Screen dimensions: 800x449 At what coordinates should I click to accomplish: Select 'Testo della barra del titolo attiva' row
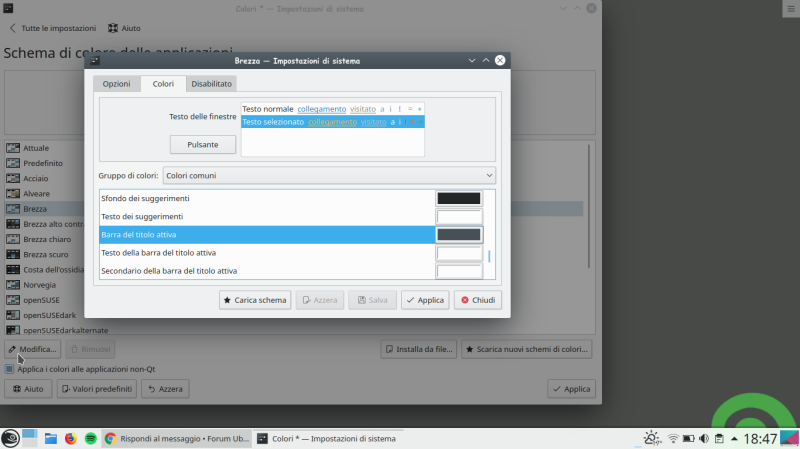coord(267,253)
